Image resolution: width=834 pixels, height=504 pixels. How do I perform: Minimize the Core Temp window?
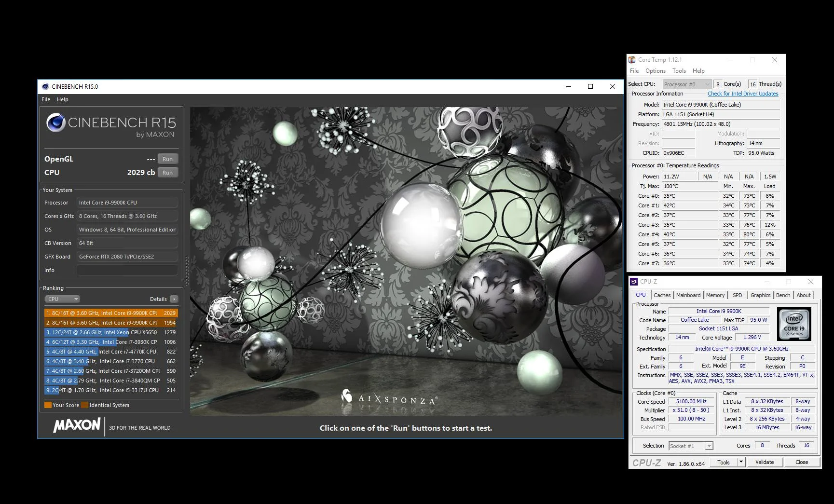point(731,60)
